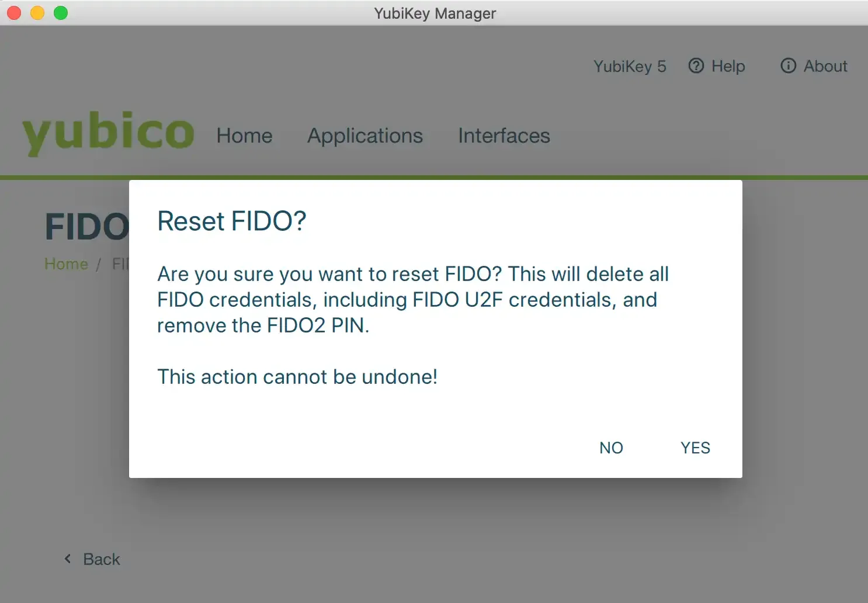Maximize the window with the green button
Image resolution: width=868 pixels, height=603 pixels.
click(x=61, y=13)
